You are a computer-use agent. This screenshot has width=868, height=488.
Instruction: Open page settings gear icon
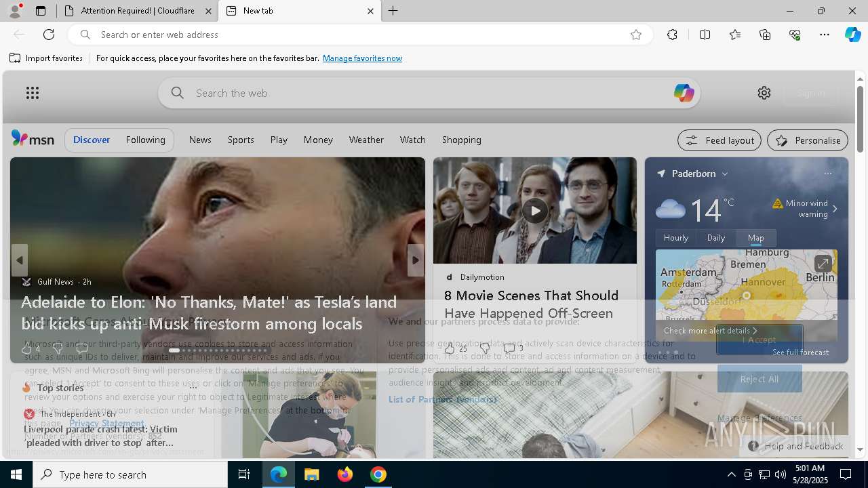[764, 93]
